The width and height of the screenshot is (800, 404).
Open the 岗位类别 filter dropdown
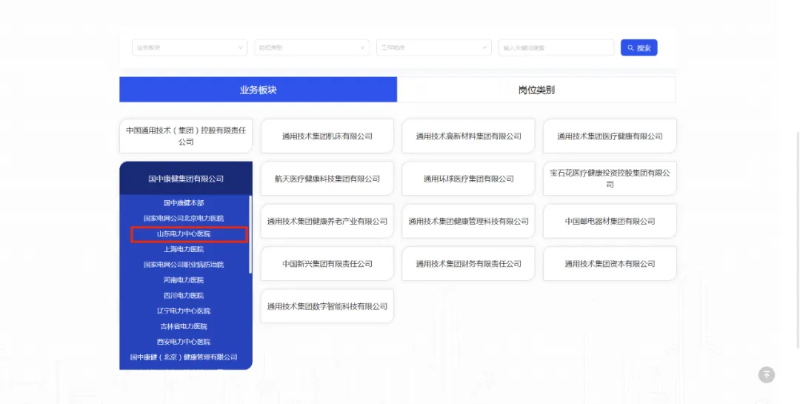[x=311, y=47]
